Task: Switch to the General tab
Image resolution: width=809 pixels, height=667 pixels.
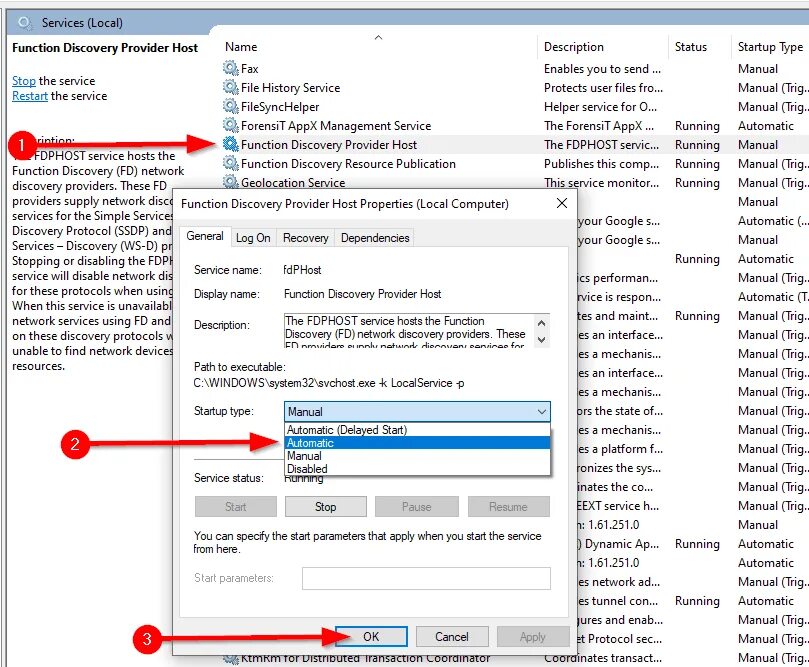Action: [x=205, y=236]
